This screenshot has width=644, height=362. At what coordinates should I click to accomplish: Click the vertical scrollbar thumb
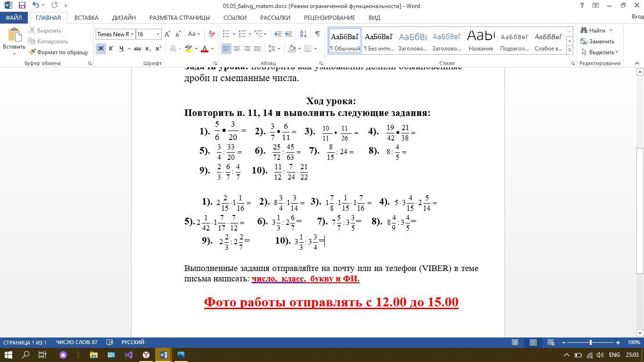coord(640,211)
